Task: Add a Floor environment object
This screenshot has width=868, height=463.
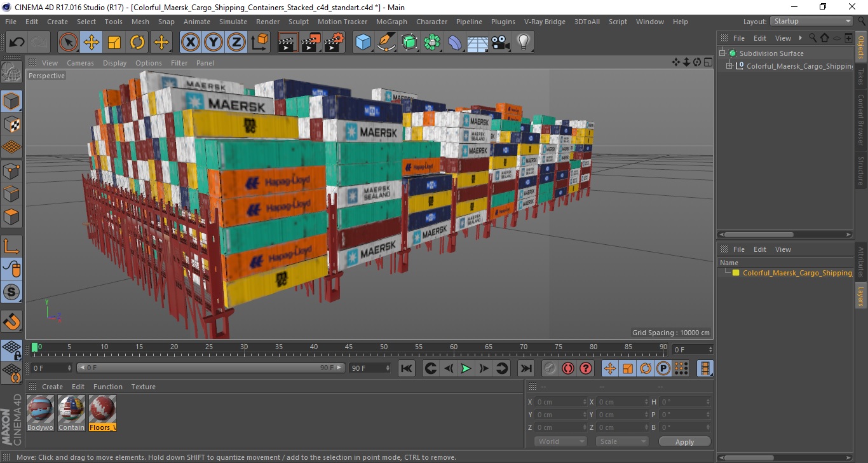Action: [x=478, y=43]
